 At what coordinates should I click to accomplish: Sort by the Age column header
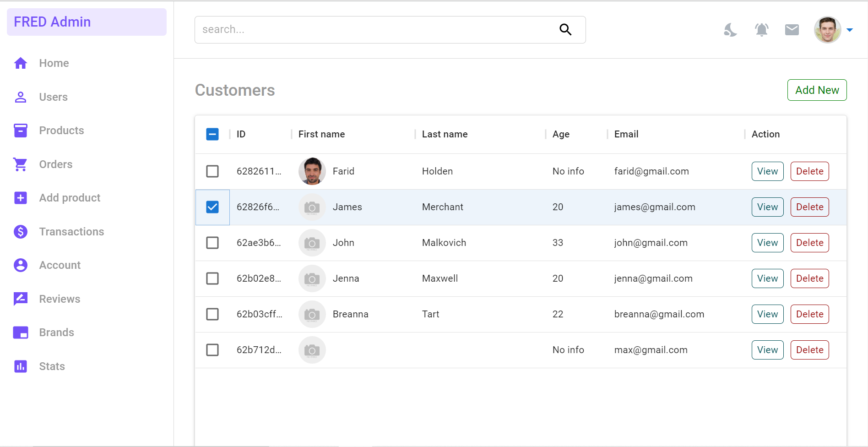(x=561, y=134)
